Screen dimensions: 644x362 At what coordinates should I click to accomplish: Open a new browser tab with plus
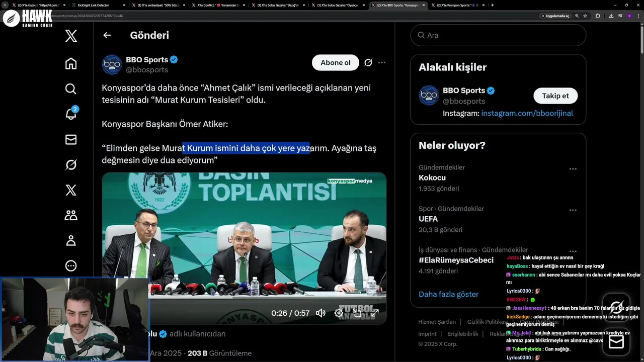coord(492,5)
